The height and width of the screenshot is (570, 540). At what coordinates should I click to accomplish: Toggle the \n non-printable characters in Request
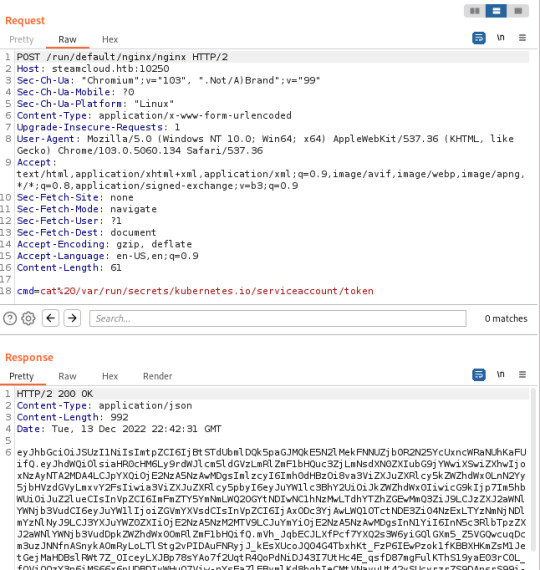click(x=500, y=37)
